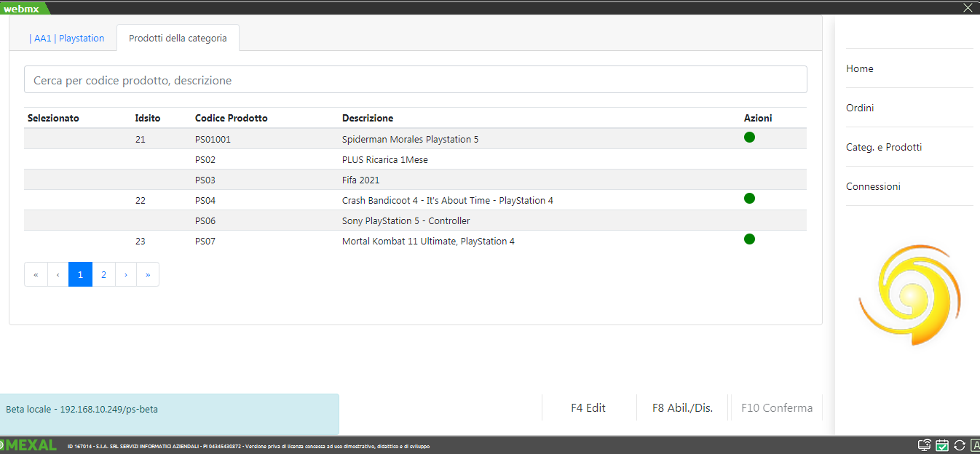Open page 2 of product list
This screenshot has width=980, height=454.
[x=104, y=274]
